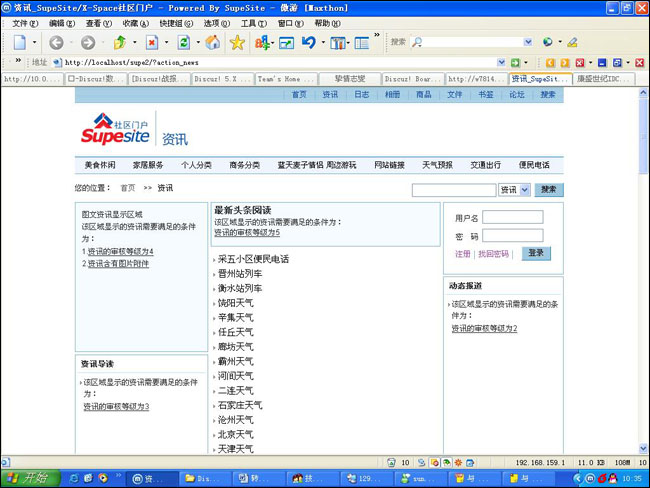Click the QQ penguin tray icon
The image size is (650, 488).
coord(613,478)
